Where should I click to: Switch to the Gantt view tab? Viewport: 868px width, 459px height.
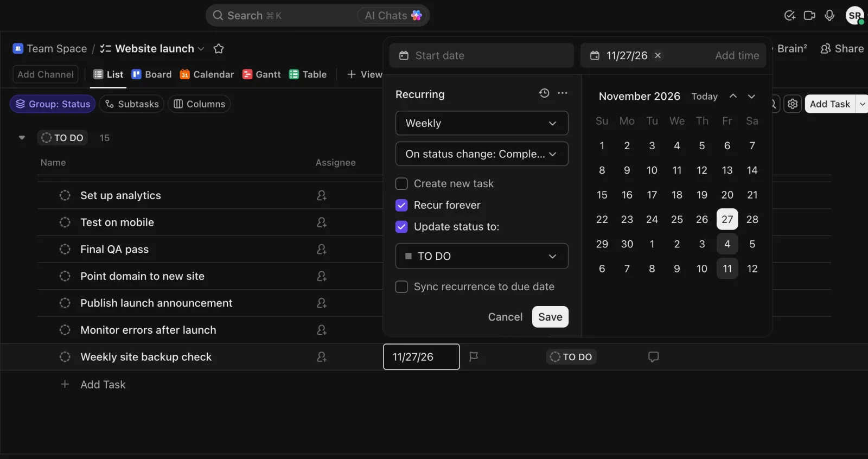pyautogui.click(x=262, y=74)
